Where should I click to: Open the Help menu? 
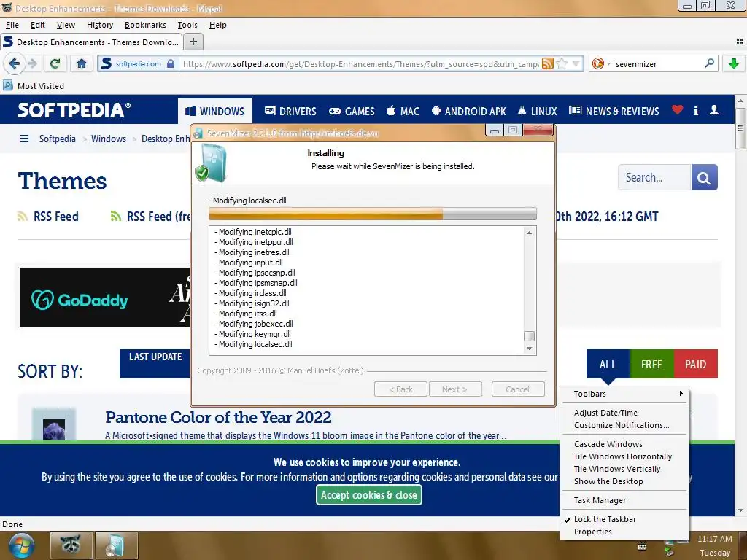tap(217, 25)
